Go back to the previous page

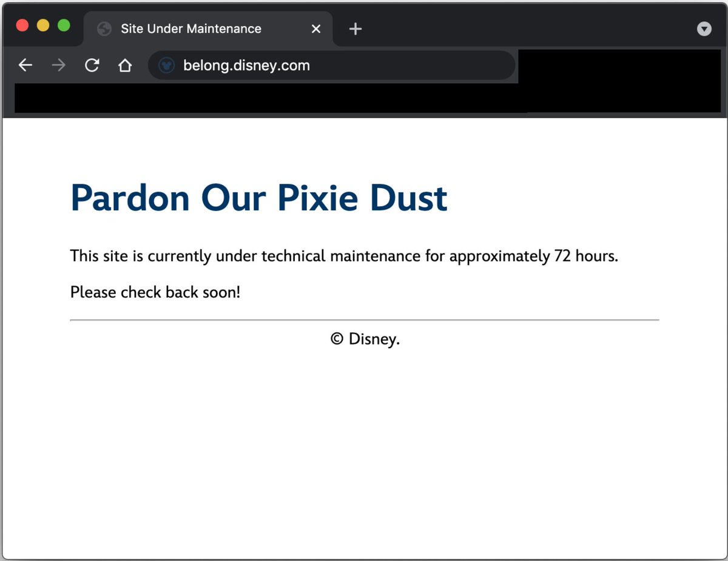click(x=25, y=66)
